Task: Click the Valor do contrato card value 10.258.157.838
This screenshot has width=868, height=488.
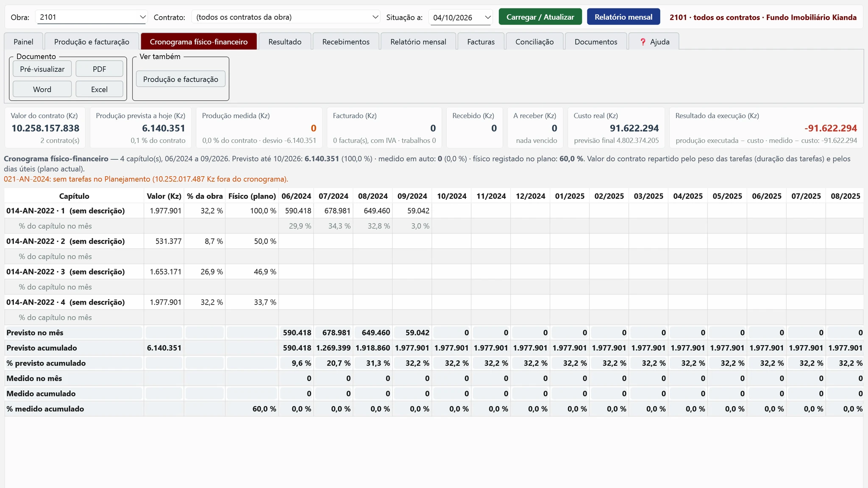Action: (x=45, y=128)
